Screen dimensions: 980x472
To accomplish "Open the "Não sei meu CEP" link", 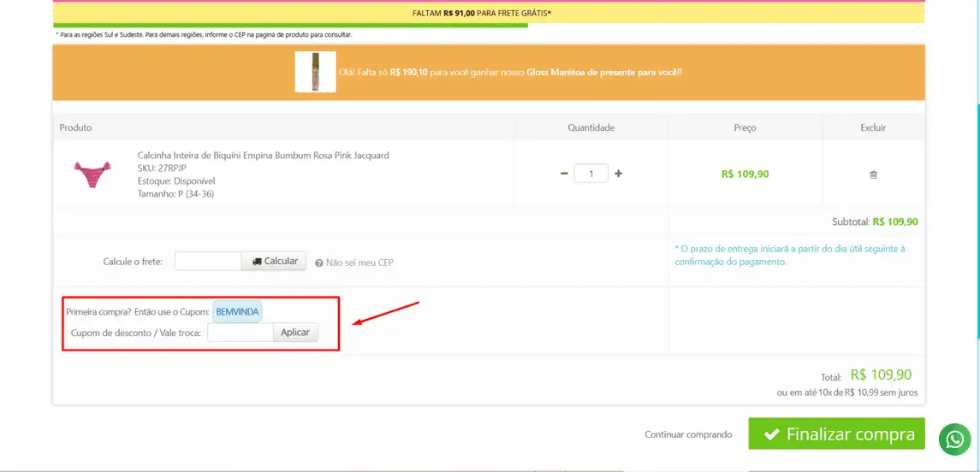I will point(359,263).
